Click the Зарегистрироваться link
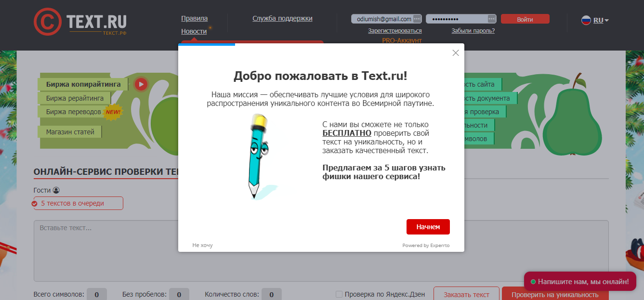Image resolution: width=644 pixels, height=300 pixels. click(394, 31)
